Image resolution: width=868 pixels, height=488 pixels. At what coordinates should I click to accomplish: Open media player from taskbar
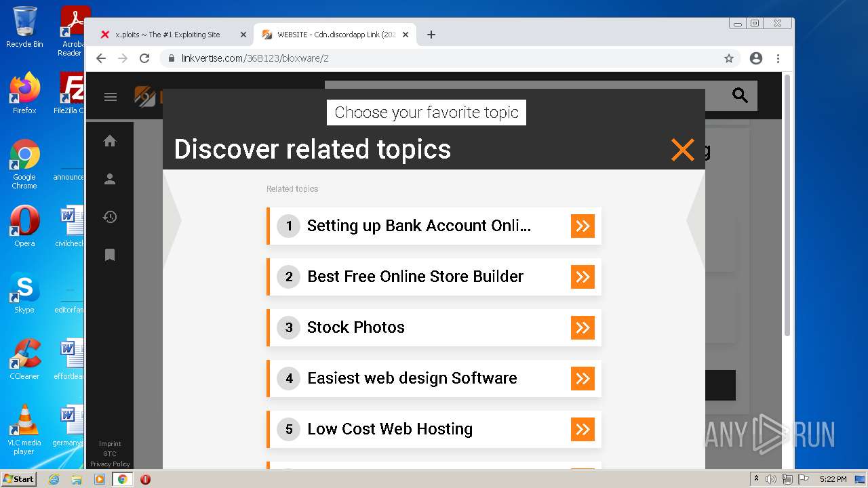pyautogui.click(x=100, y=479)
